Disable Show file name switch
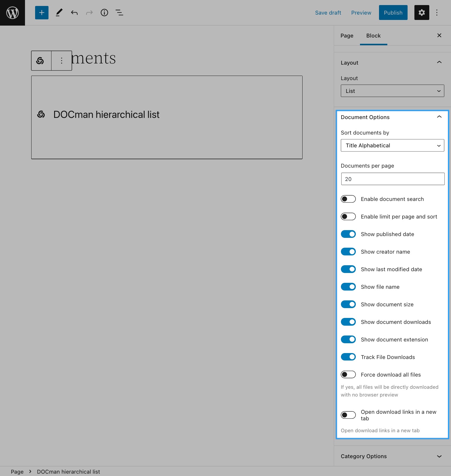Viewport: 451px width, 476px height. pos(348,287)
